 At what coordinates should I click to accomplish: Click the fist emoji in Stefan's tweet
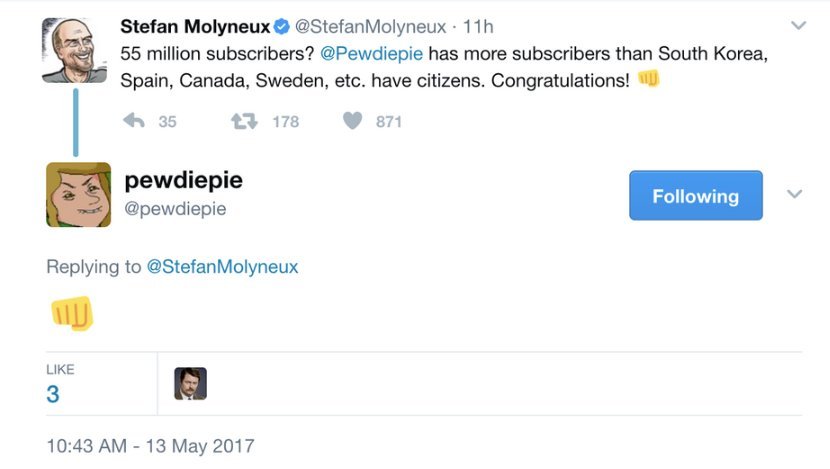649,79
